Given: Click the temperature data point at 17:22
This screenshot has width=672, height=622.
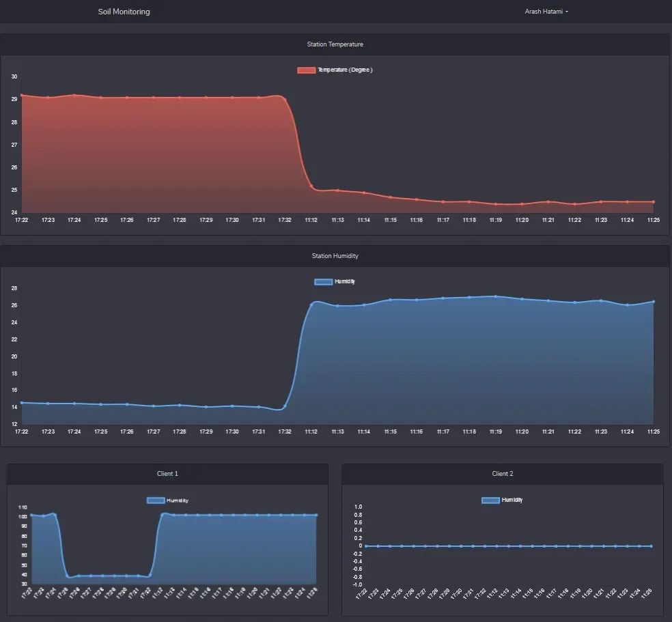Looking at the screenshot, I should tap(22, 95).
